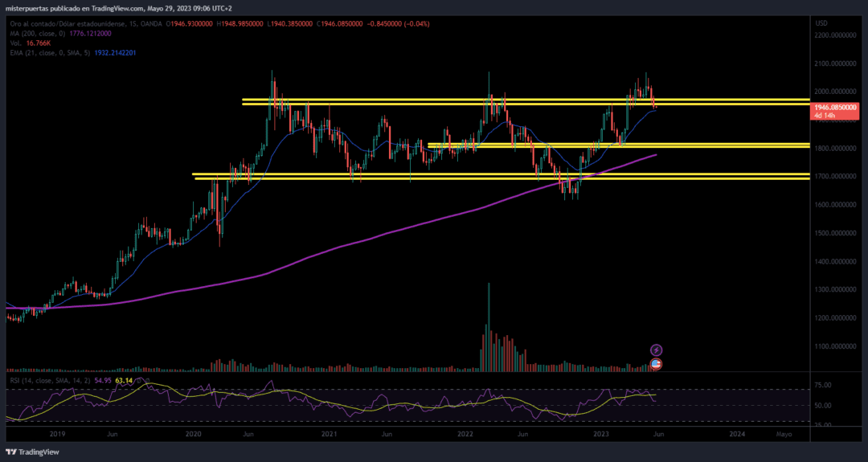Click the purple lightning bolt event icon
868x462 pixels.
[x=656, y=350]
